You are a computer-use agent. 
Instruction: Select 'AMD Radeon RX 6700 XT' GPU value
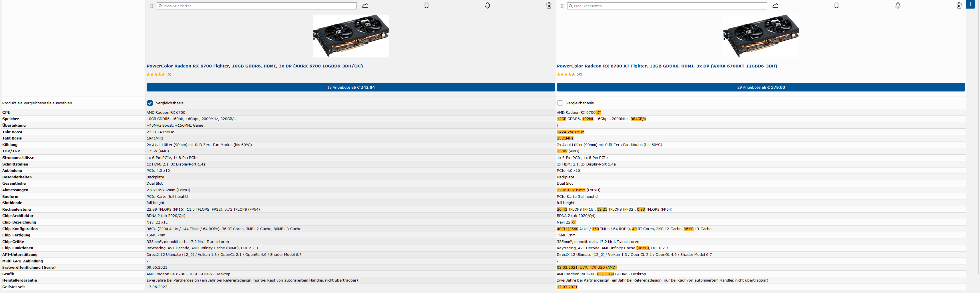tap(579, 113)
